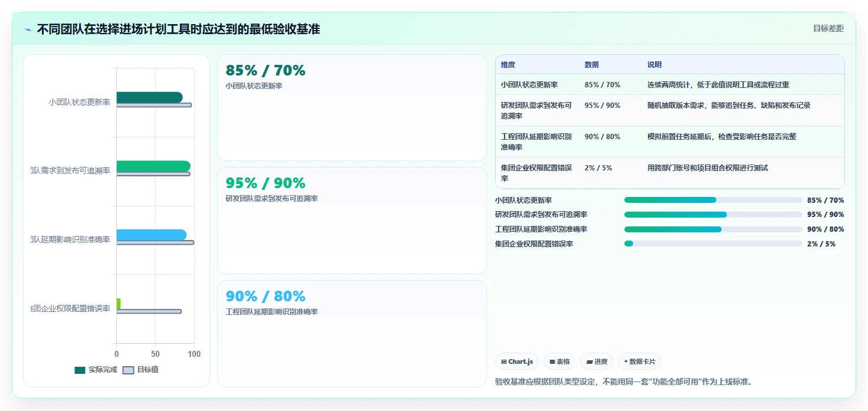
Task: Click the green 需求到发布可追溯率 chart bar
Action: pos(153,166)
